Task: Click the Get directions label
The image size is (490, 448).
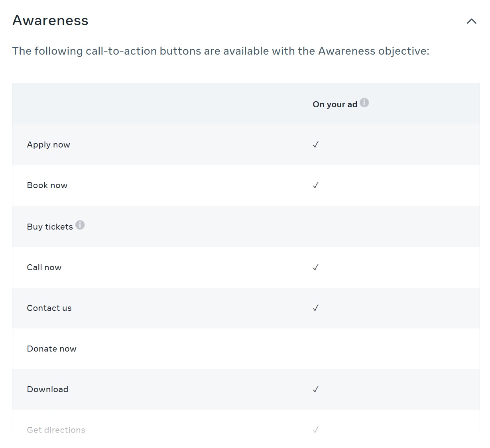Action: [56, 430]
